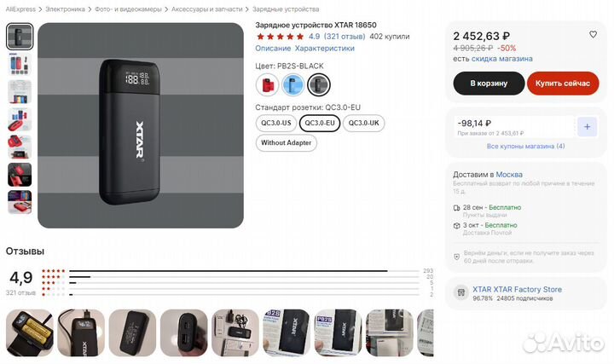Change delivery city Москва
The image size is (614, 364).
[x=510, y=174]
